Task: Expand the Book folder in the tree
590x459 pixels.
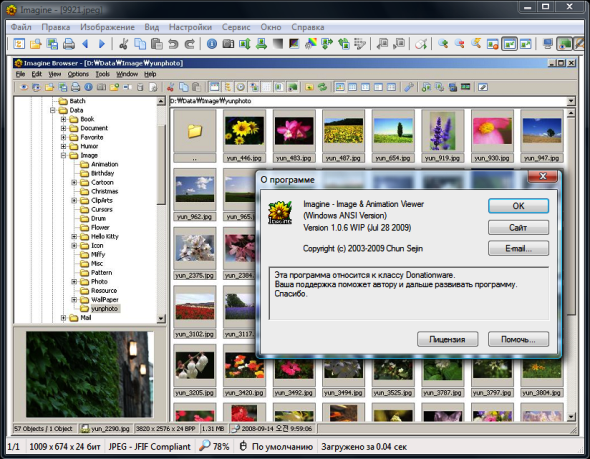Action: click(63, 119)
